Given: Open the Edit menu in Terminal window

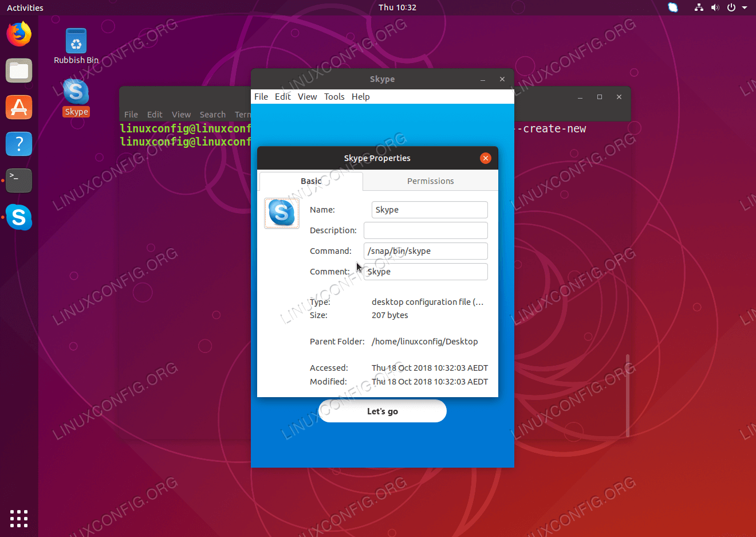Looking at the screenshot, I should pyautogui.click(x=155, y=115).
